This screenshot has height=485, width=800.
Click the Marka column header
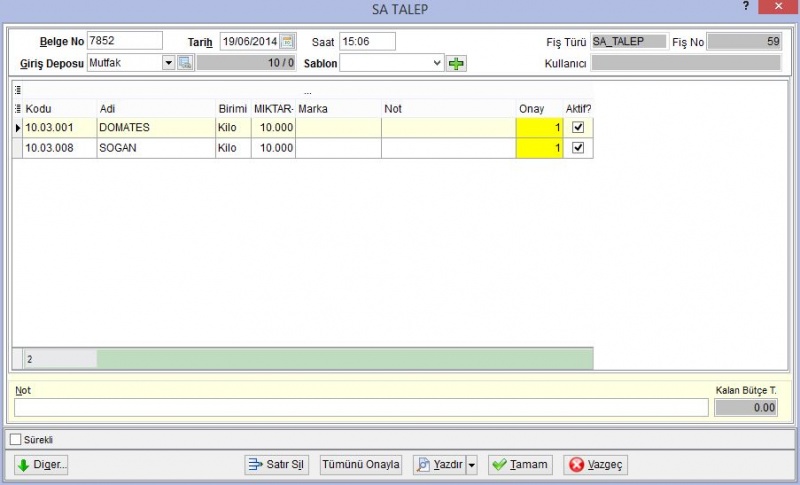(x=338, y=109)
